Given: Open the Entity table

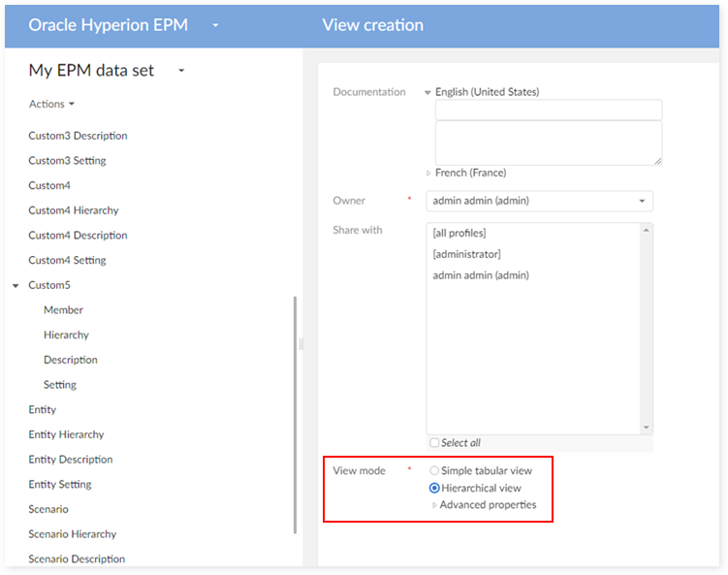Looking at the screenshot, I should [43, 409].
